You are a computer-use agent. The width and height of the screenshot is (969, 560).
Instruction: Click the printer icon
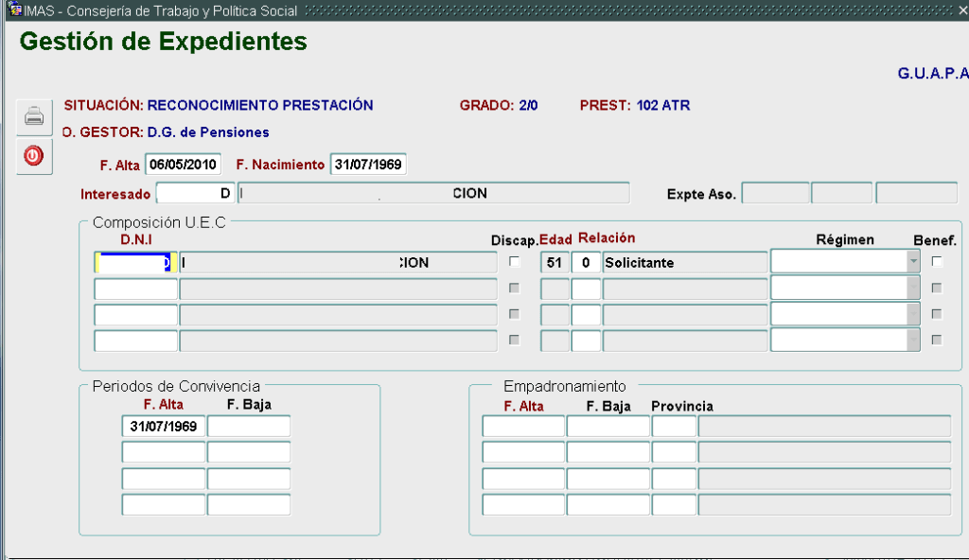[34, 117]
